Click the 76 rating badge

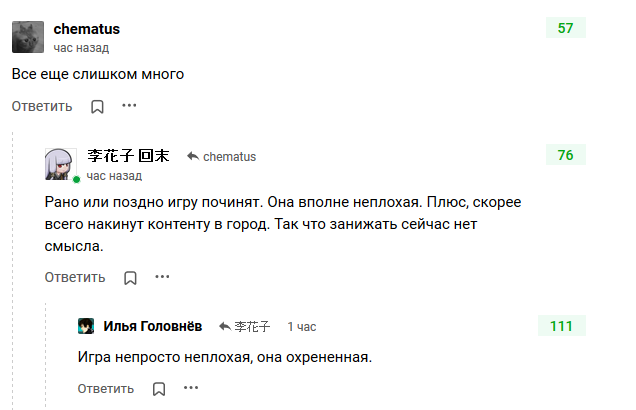click(x=565, y=155)
